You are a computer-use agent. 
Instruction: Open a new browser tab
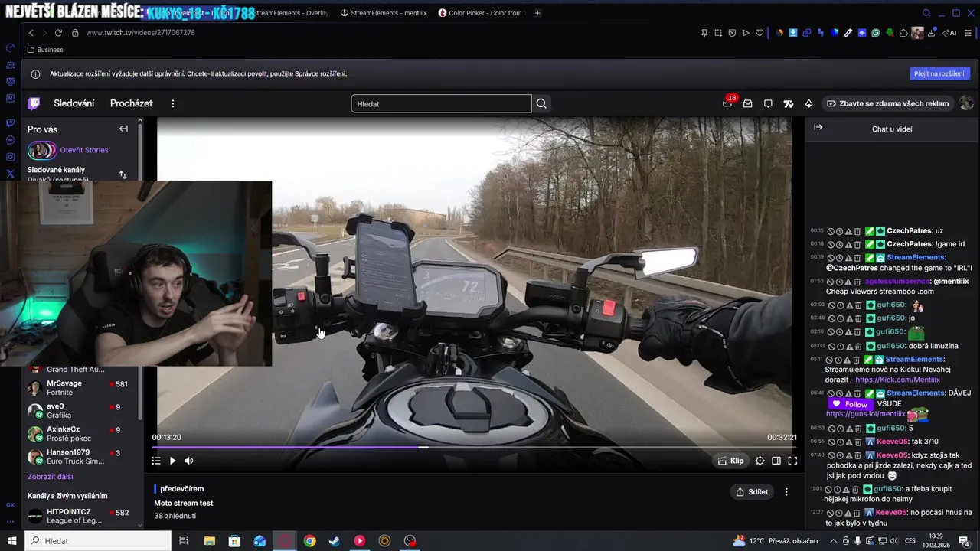click(x=537, y=13)
